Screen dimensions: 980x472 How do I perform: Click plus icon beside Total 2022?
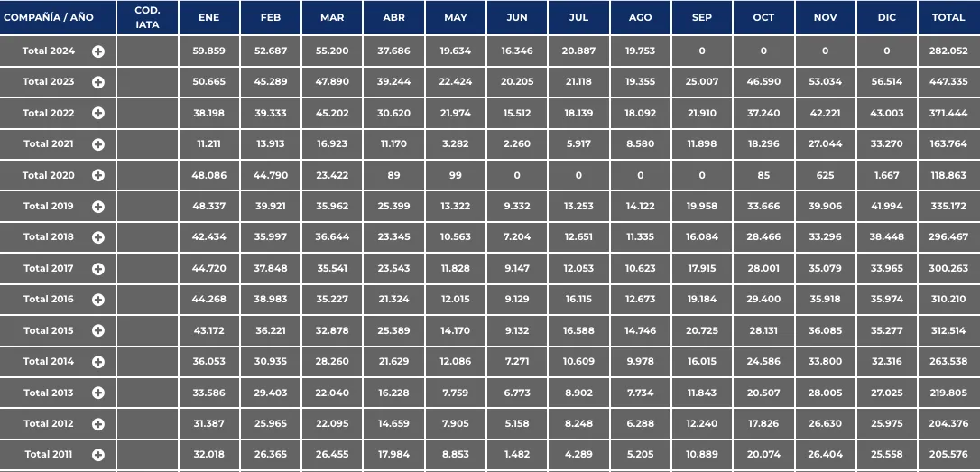click(x=98, y=114)
